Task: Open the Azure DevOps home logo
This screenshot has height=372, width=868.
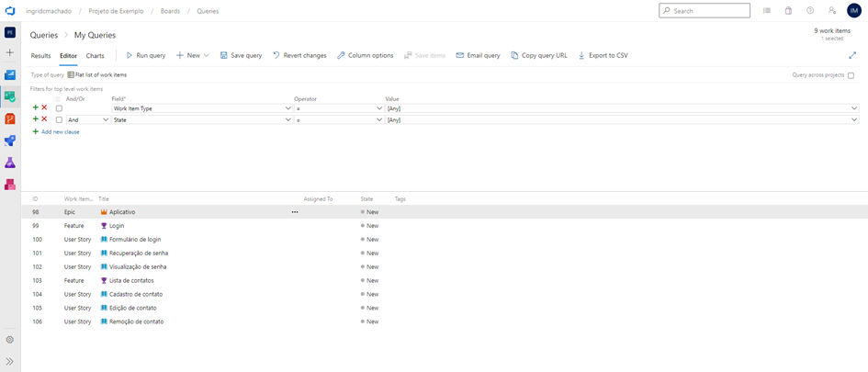Action: click(10, 10)
